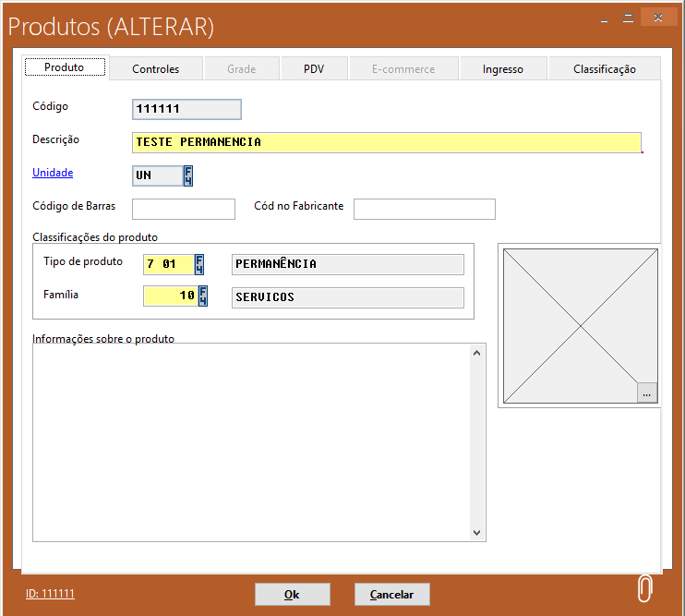Click the ellipsis button on image box

pos(646,393)
